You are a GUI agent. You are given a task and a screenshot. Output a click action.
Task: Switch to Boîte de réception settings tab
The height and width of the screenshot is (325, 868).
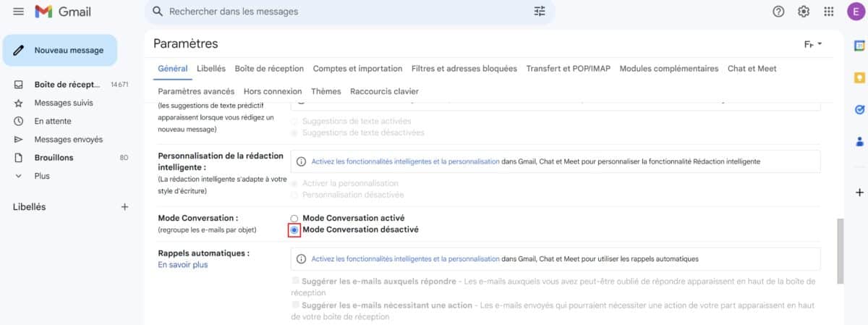[269, 69]
